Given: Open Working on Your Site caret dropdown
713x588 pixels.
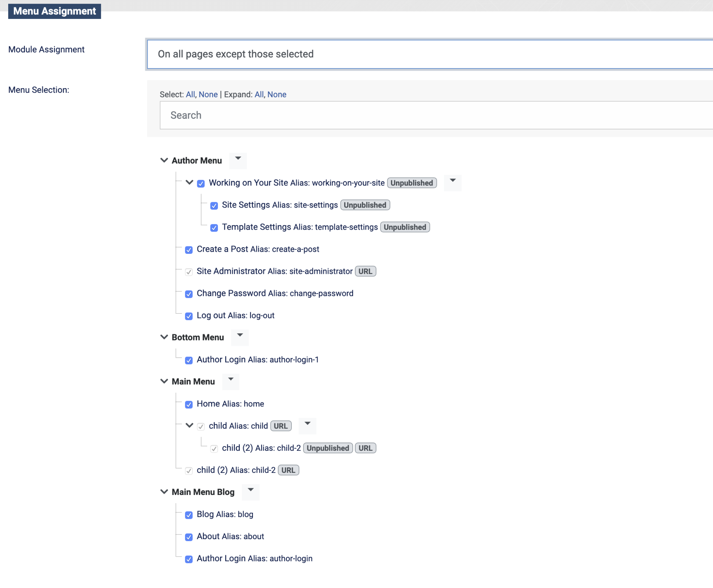Looking at the screenshot, I should (x=453, y=183).
